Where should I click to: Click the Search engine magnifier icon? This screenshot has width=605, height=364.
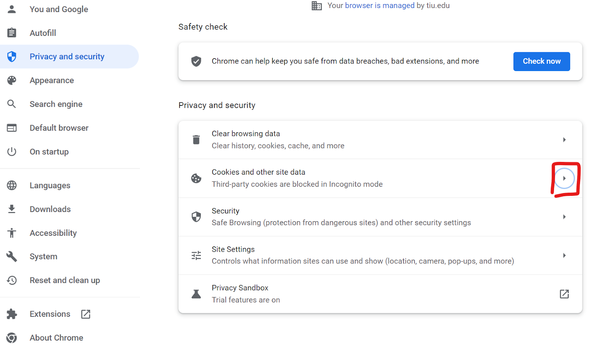12,104
